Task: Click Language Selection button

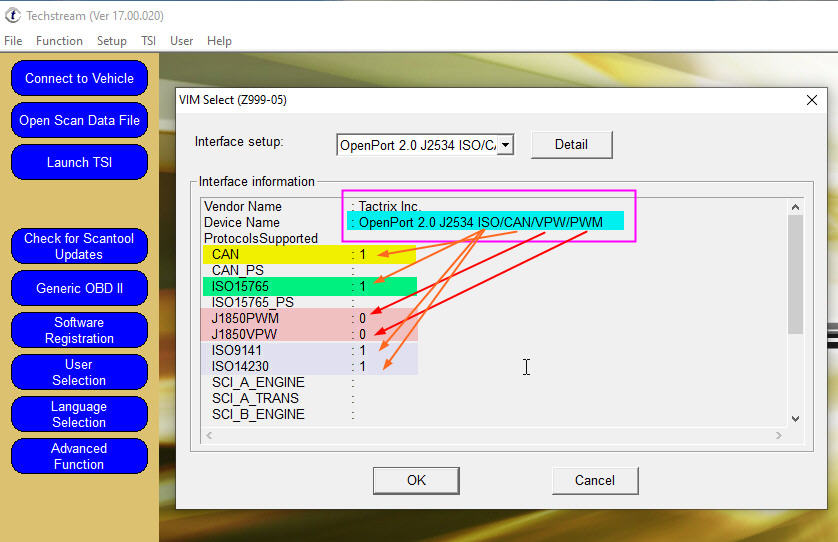Action: (x=79, y=414)
